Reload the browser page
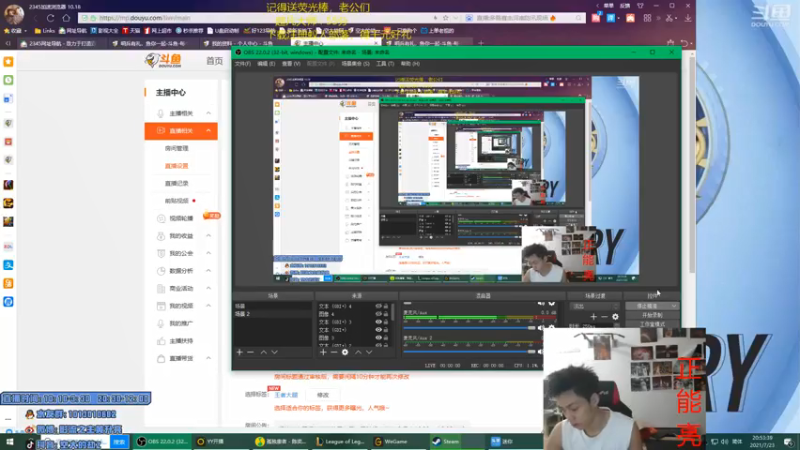 [x=51, y=18]
